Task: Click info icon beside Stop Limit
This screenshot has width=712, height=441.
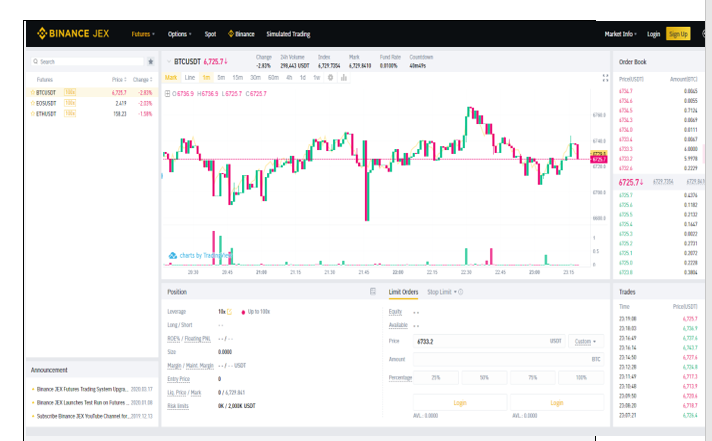Action: [x=460, y=292]
